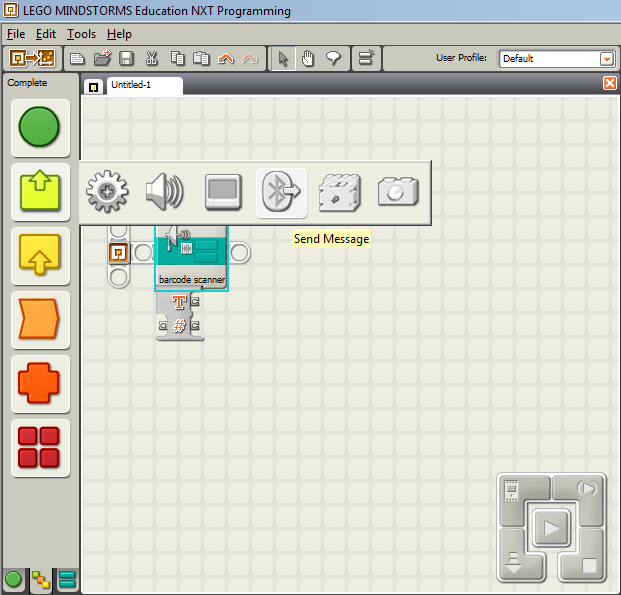
Task: Pick the Motor block gear icon
Action: tap(107, 192)
